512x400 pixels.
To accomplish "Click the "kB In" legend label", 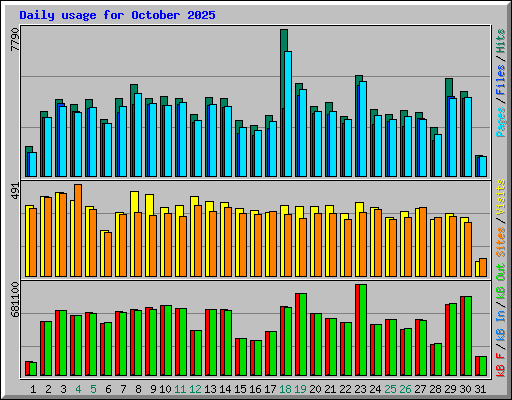I will (x=501, y=325).
